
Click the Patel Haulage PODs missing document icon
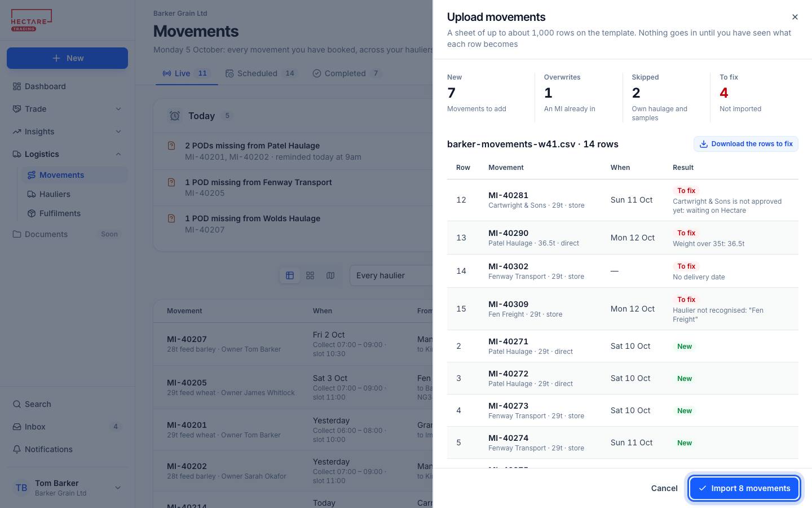pos(171,146)
